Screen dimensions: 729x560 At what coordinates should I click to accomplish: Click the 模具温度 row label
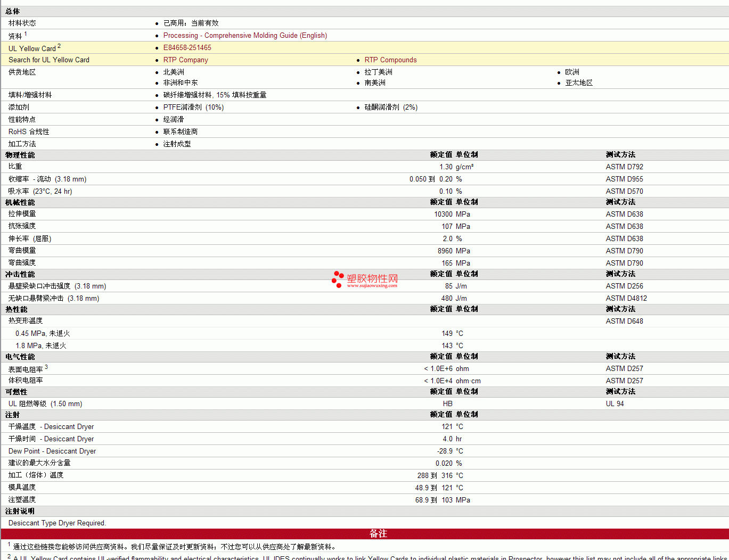(x=22, y=487)
